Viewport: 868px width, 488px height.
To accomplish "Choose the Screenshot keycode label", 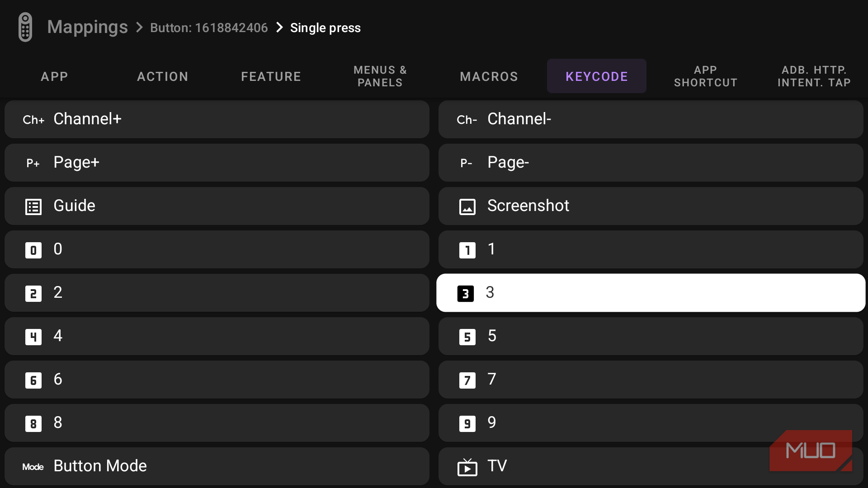I will click(528, 206).
